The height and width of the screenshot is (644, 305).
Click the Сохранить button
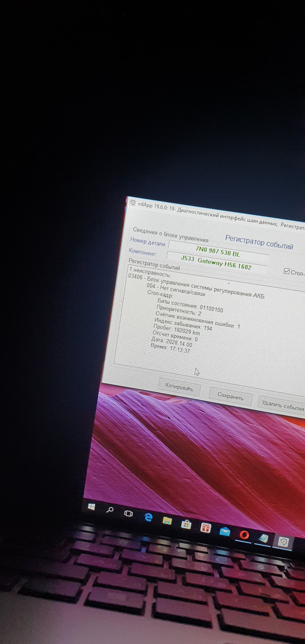(230, 396)
